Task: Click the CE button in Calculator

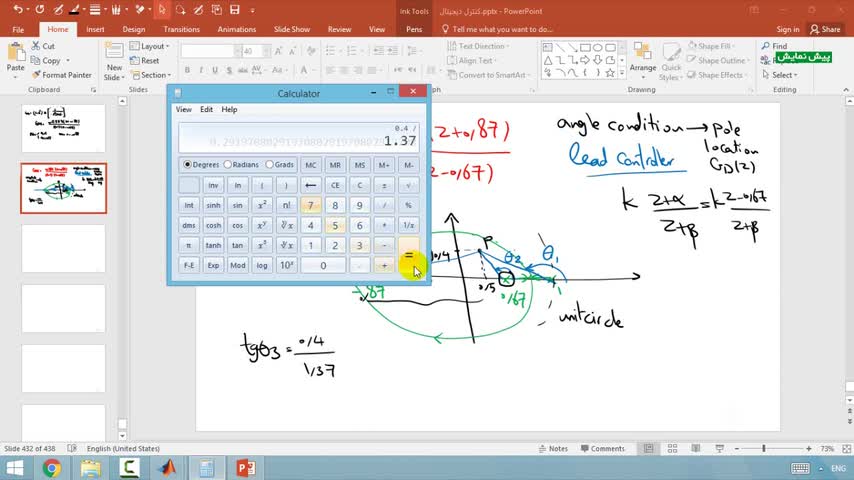Action: click(335, 185)
